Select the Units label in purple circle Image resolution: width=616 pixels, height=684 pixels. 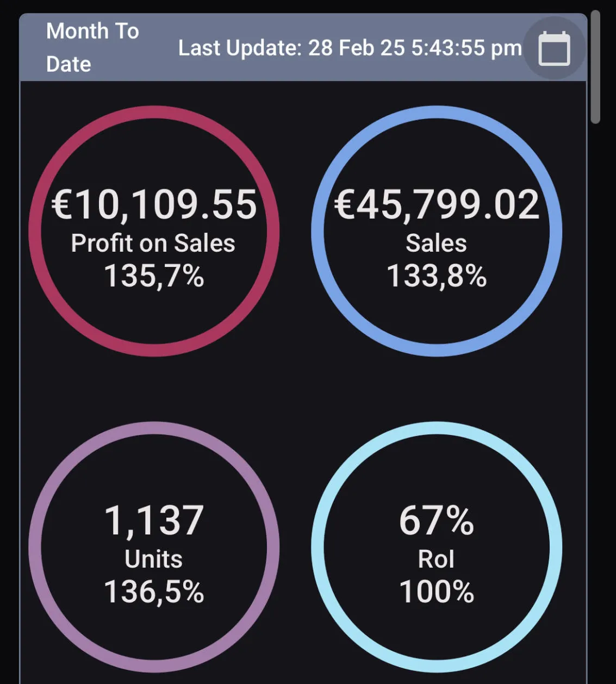point(154,559)
